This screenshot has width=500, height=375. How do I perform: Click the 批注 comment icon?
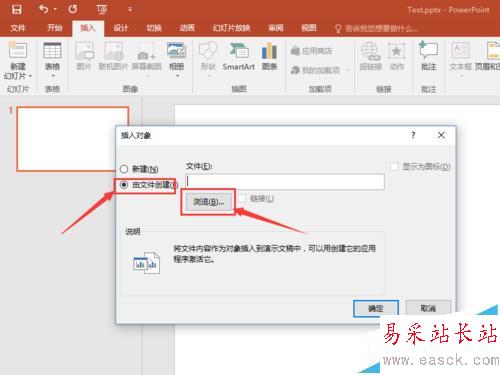click(x=428, y=51)
